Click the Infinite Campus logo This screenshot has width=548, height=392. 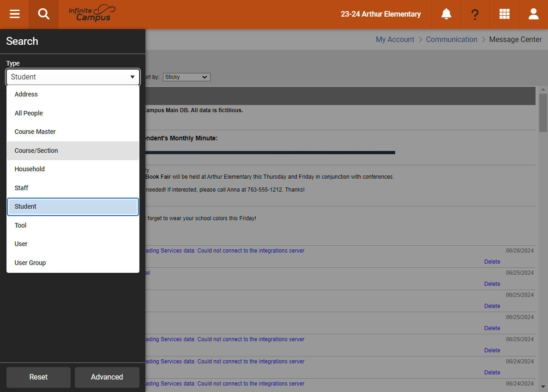[92, 13]
